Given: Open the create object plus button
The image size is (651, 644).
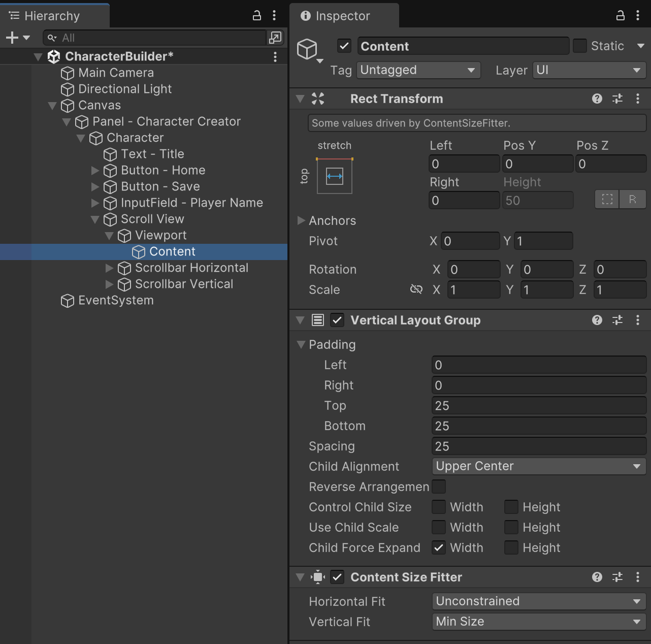Looking at the screenshot, I should pyautogui.click(x=12, y=38).
